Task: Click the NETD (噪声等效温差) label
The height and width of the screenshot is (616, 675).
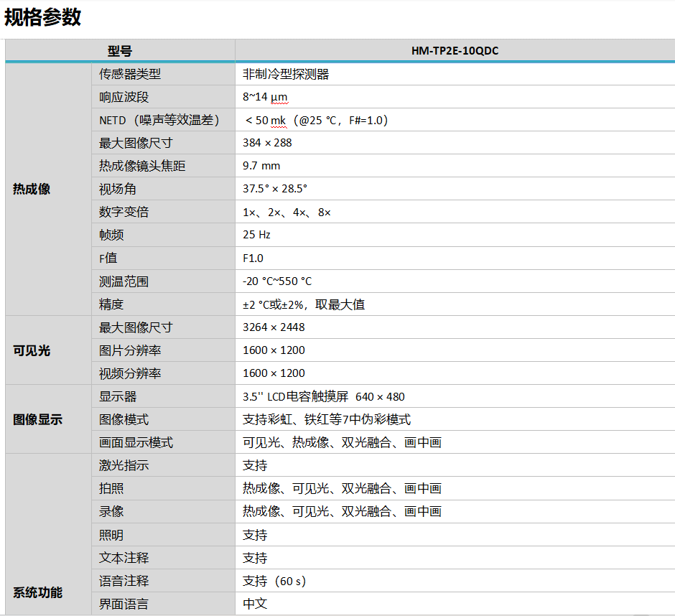Action: [159, 120]
